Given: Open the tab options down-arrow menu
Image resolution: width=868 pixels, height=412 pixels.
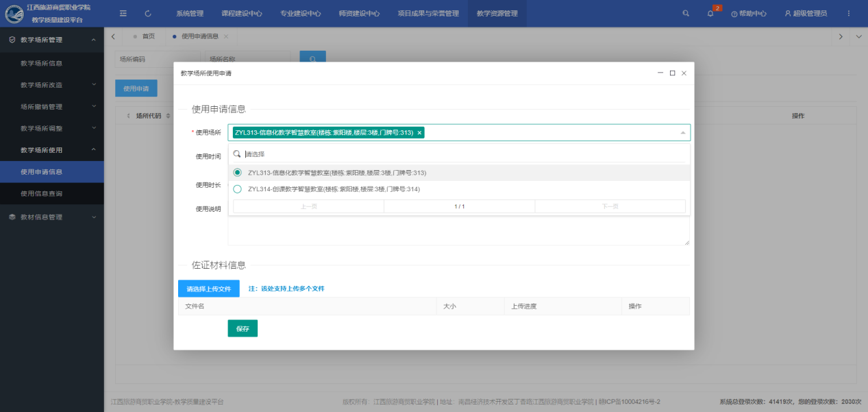Looking at the screenshot, I should (859, 36).
